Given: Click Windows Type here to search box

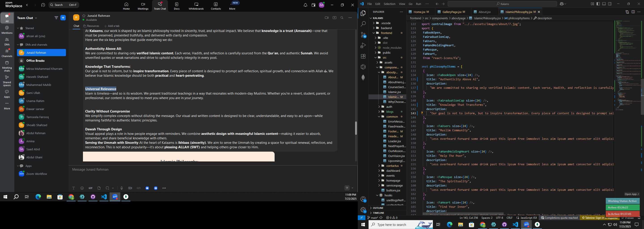Looking at the screenshot, I should [x=400, y=225].
